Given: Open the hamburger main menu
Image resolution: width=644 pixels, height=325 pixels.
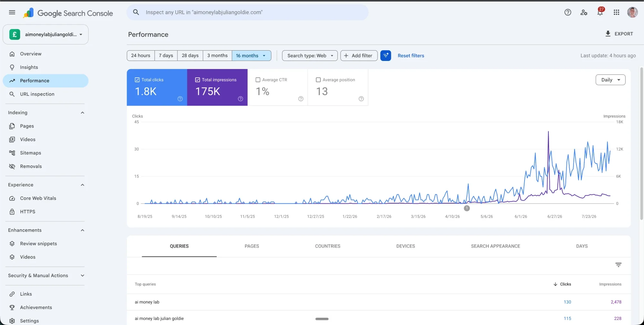Looking at the screenshot, I should point(12,12).
